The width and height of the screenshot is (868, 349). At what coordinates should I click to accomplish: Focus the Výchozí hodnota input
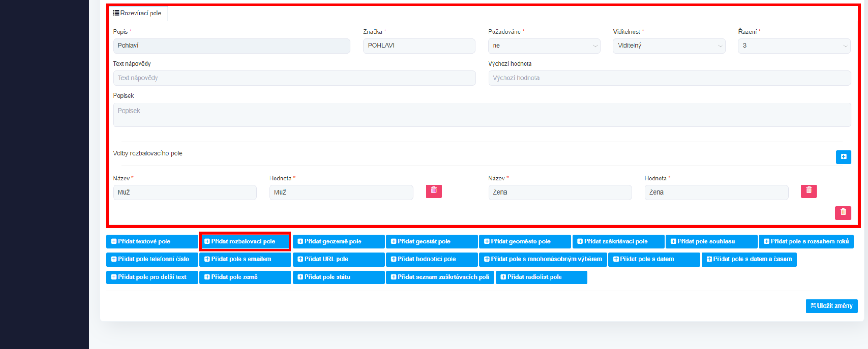(670, 78)
